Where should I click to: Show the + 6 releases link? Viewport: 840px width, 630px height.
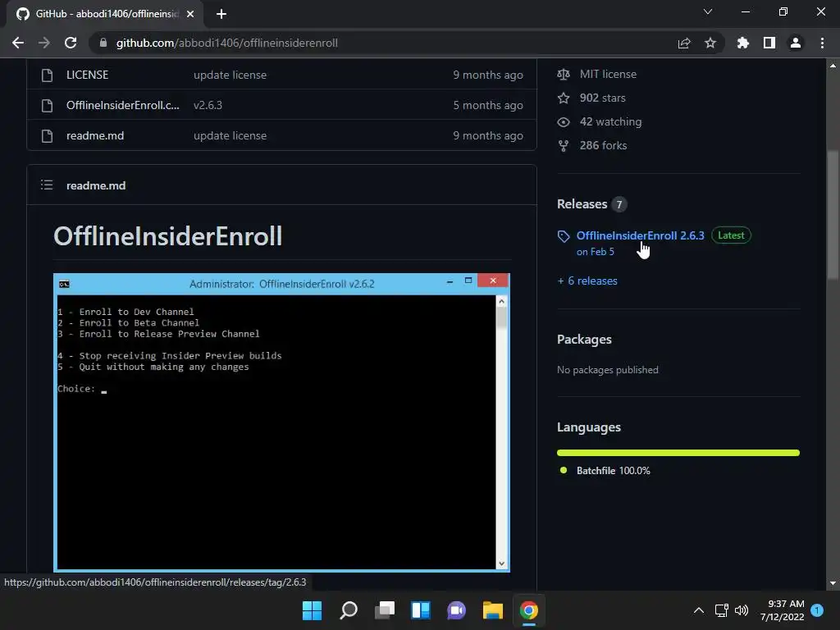click(x=587, y=281)
